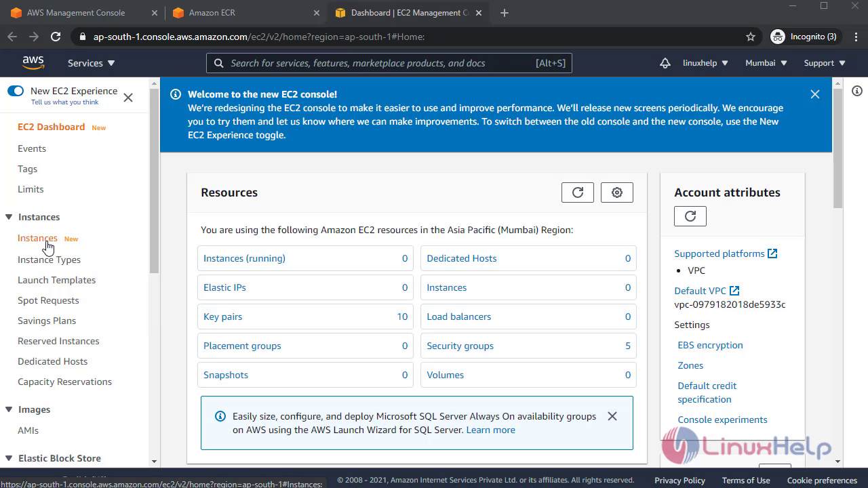Open Tags in the sidebar

[x=27, y=169]
